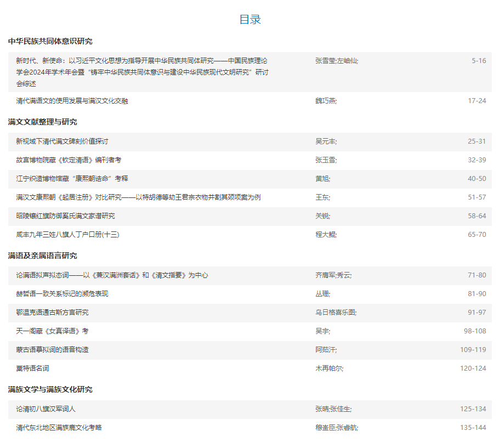
Task: Click author name 吴元丰
Action: pos(326,141)
